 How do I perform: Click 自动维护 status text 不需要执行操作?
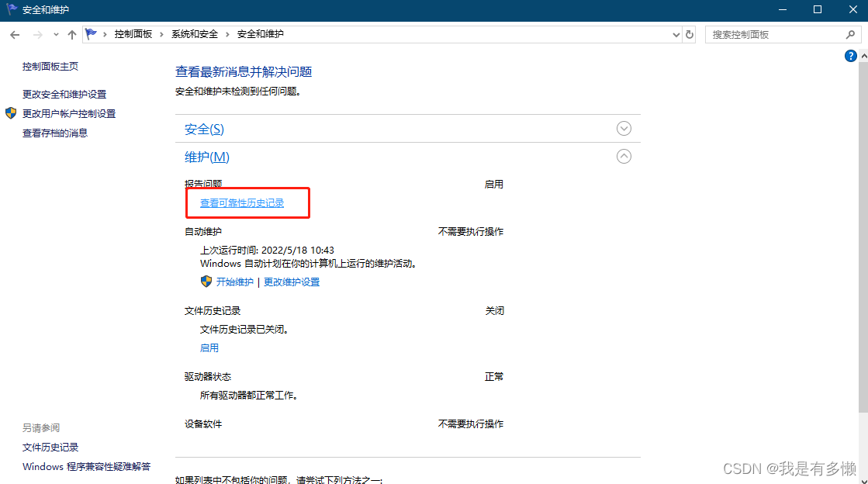pos(471,231)
